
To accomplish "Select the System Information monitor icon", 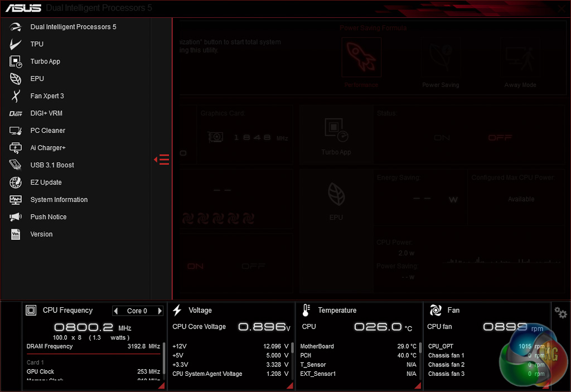I will coord(15,200).
